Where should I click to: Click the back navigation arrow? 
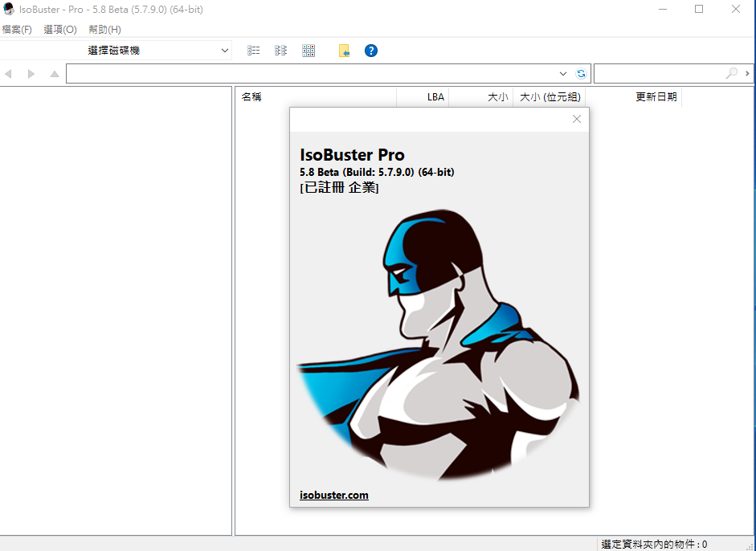tap(9, 74)
